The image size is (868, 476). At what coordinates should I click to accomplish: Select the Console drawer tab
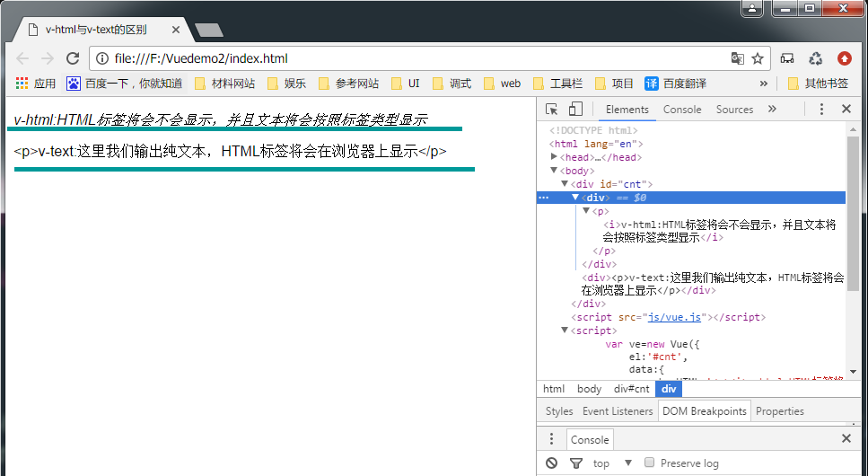[x=590, y=439]
